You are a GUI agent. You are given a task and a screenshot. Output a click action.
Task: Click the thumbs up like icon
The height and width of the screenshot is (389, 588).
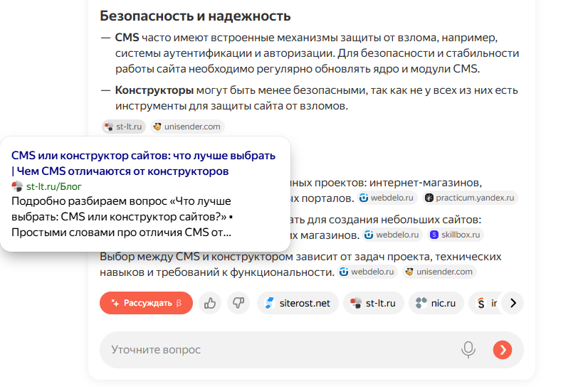point(210,303)
